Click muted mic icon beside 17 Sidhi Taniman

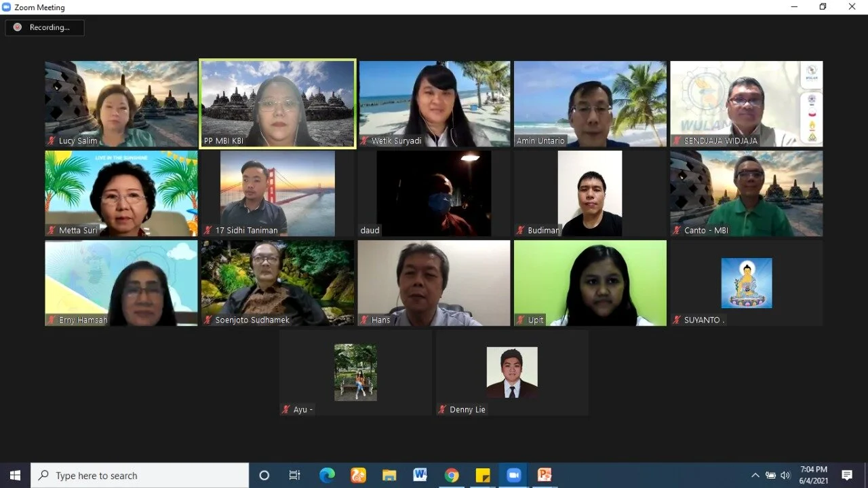208,231
